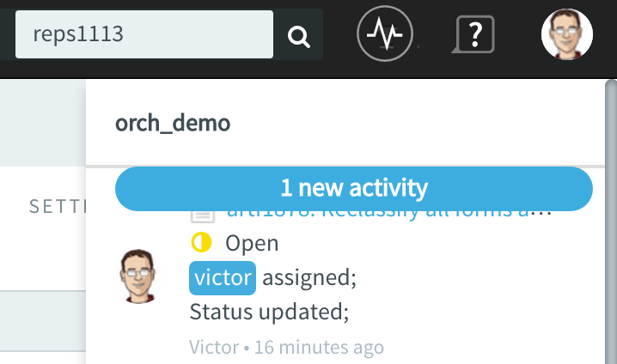Click the Victor author name below update
Screen dimensions: 617x364
coord(214,347)
